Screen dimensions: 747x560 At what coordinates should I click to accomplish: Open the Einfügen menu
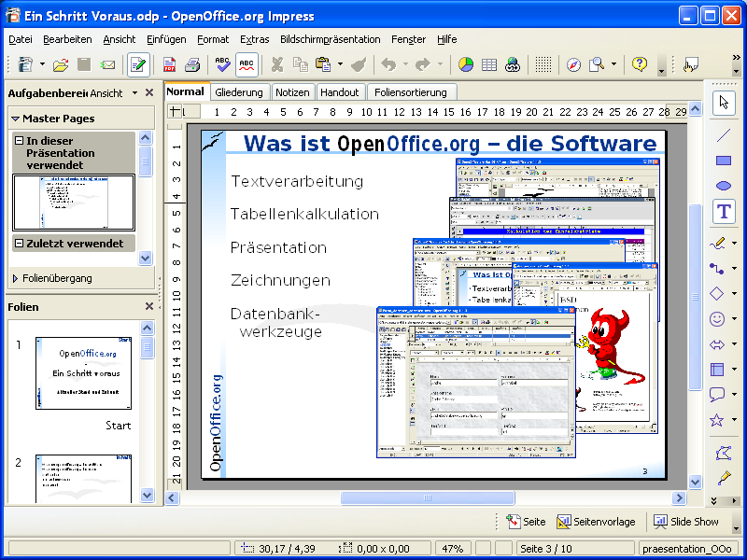(x=165, y=39)
